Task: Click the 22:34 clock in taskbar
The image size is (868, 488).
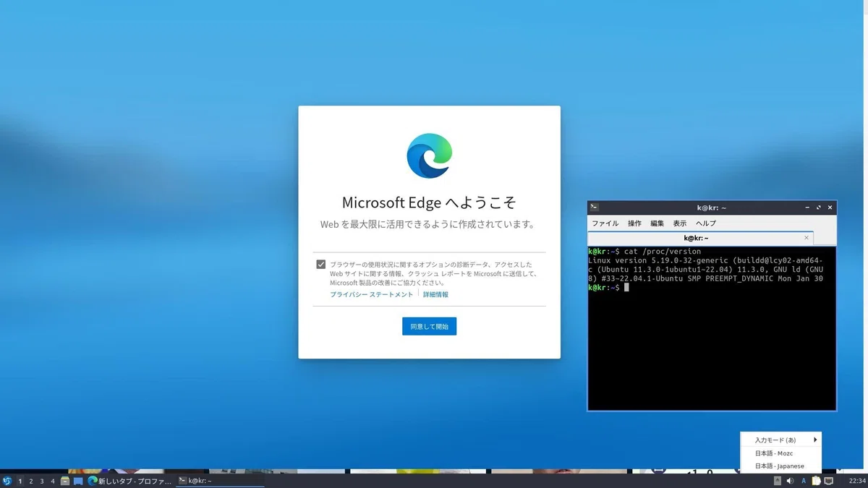Action: pyautogui.click(x=857, y=481)
